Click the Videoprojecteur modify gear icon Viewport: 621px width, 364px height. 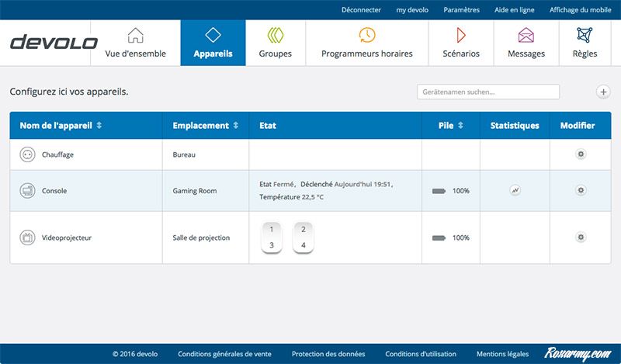tap(581, 237)
